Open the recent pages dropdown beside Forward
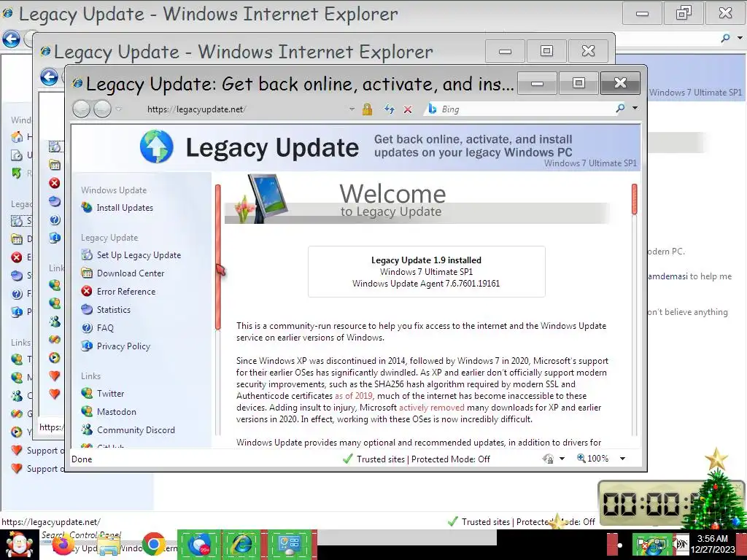Screen dimensions: 747x560 click(119, 109)
